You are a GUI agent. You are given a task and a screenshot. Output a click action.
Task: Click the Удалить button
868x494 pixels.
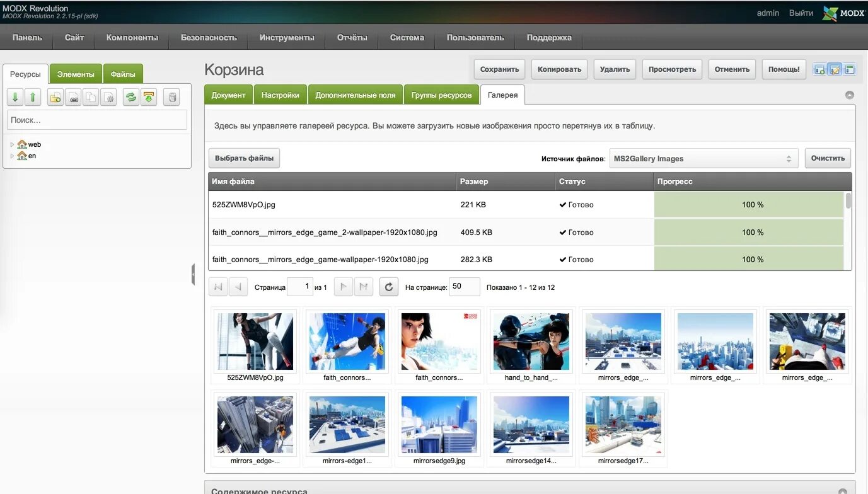(x=615, y=69)
